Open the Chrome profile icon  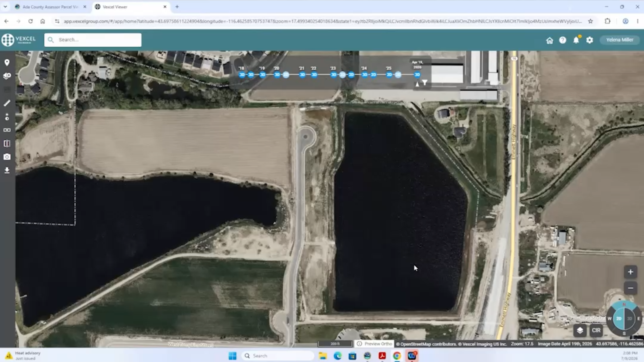[625, 21]
